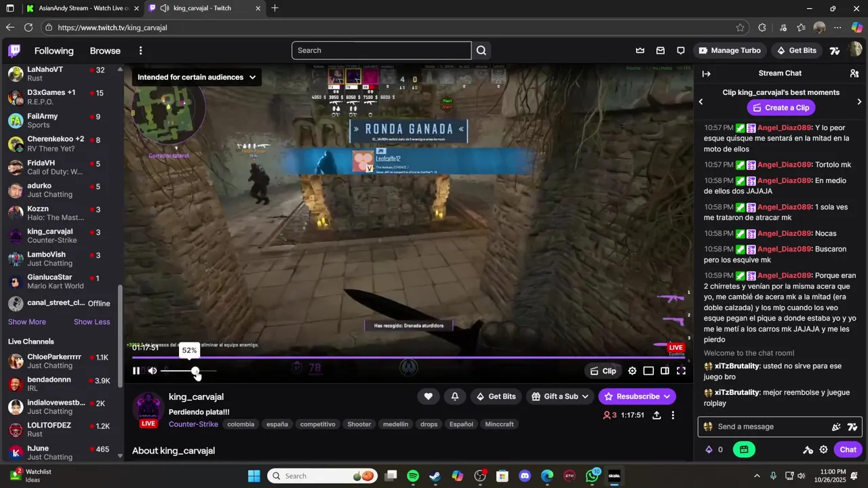
Task: Open the Following tab
Action: 54,51
